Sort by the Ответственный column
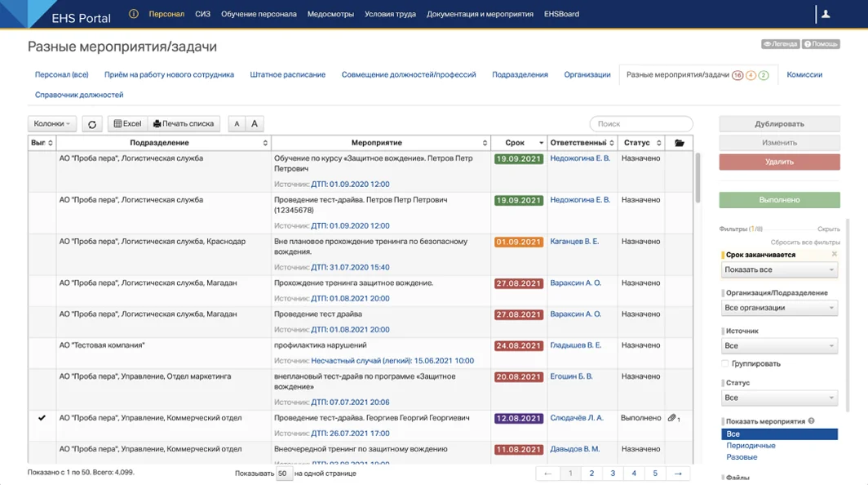The image size is (868, 485). tap(582, 143)
